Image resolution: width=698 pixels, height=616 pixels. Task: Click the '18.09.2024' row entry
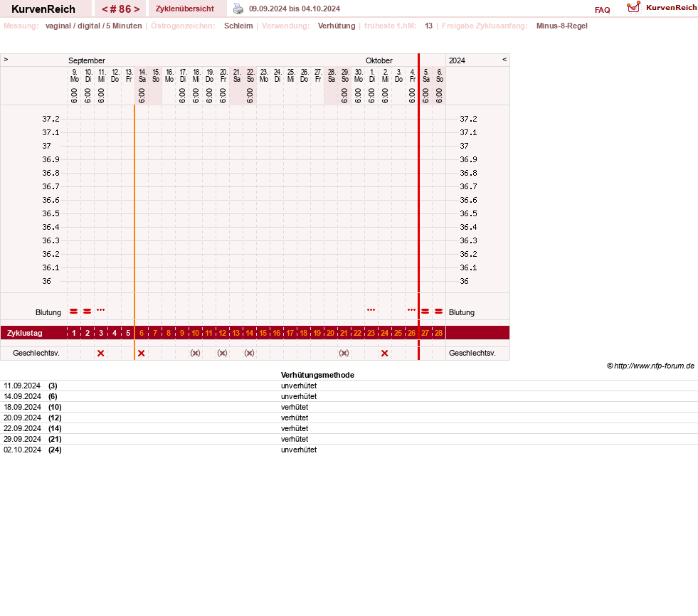click(x=349, y=408)
